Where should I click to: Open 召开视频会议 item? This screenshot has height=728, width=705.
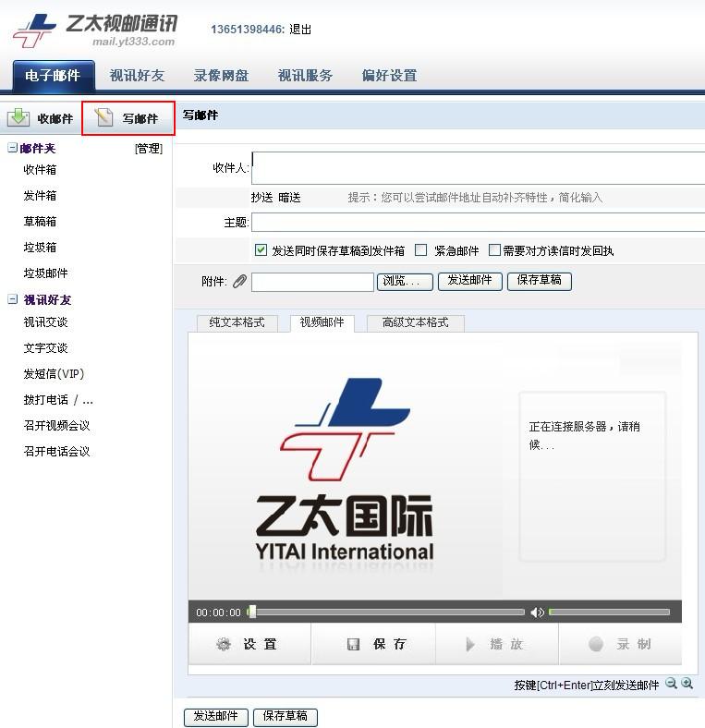tap(56, 425)
